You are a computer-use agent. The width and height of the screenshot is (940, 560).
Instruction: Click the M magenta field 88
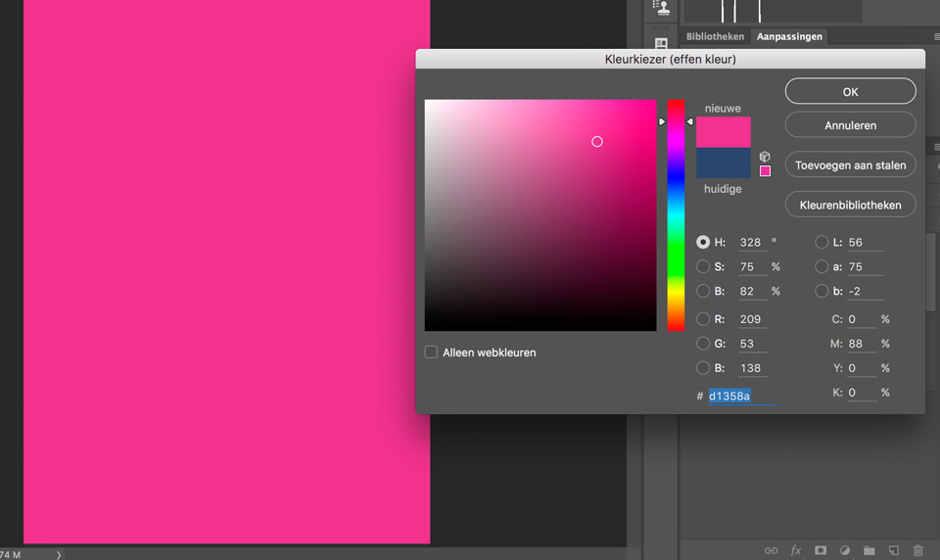pyautogui.click(x=862, y=345)
